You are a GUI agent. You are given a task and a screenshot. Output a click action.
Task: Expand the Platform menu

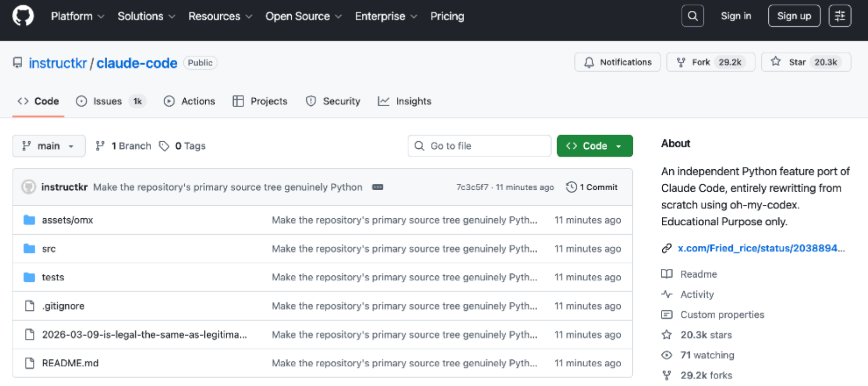(77, 16)
